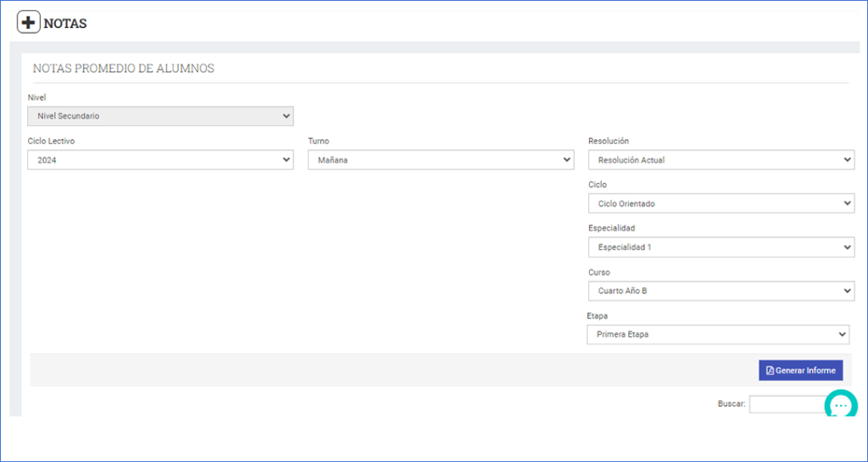Viewport: 868px width, 462px height.
Task: Focus the Buscar search field
Action: (787, 404)
